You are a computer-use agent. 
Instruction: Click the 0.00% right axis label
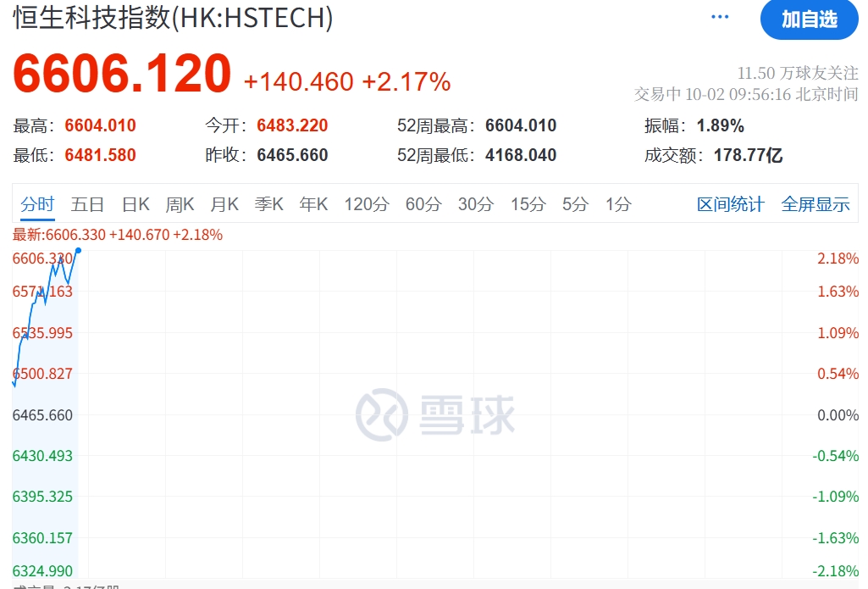(x=838, y=415)
